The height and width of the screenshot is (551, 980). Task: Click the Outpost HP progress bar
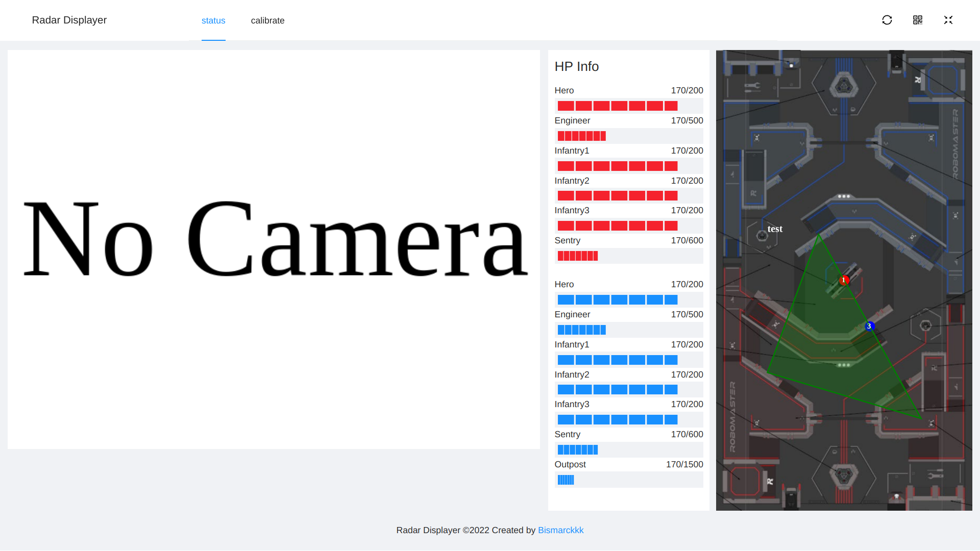point(629,480)
